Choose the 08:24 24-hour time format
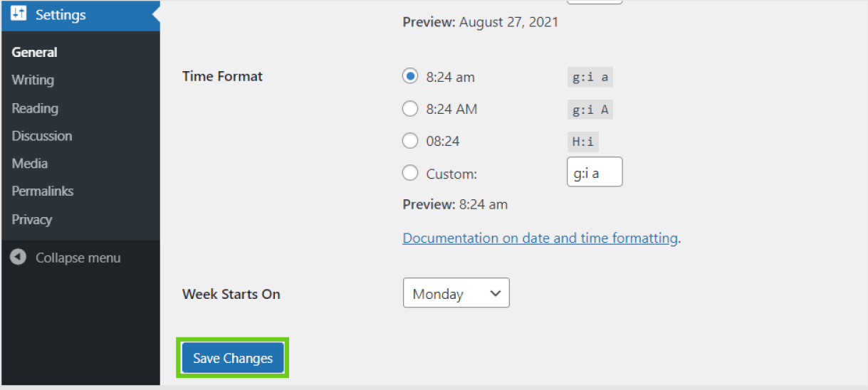Viewport: 868px width, 390px height. pyautogui.click(x=410, y=141)
